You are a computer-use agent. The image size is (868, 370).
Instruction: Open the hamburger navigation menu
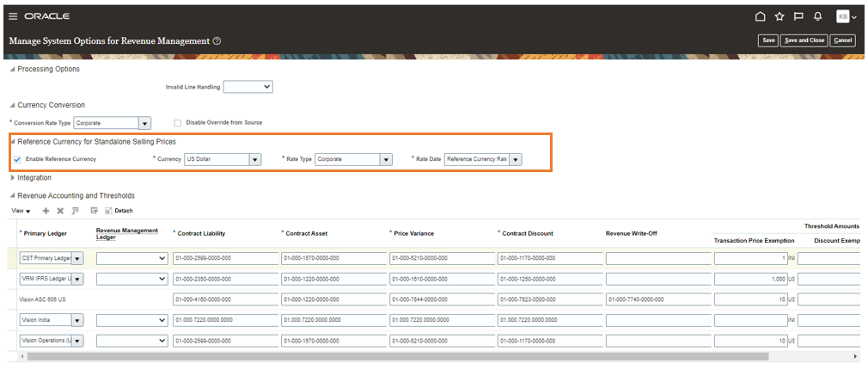click(13, 16)
